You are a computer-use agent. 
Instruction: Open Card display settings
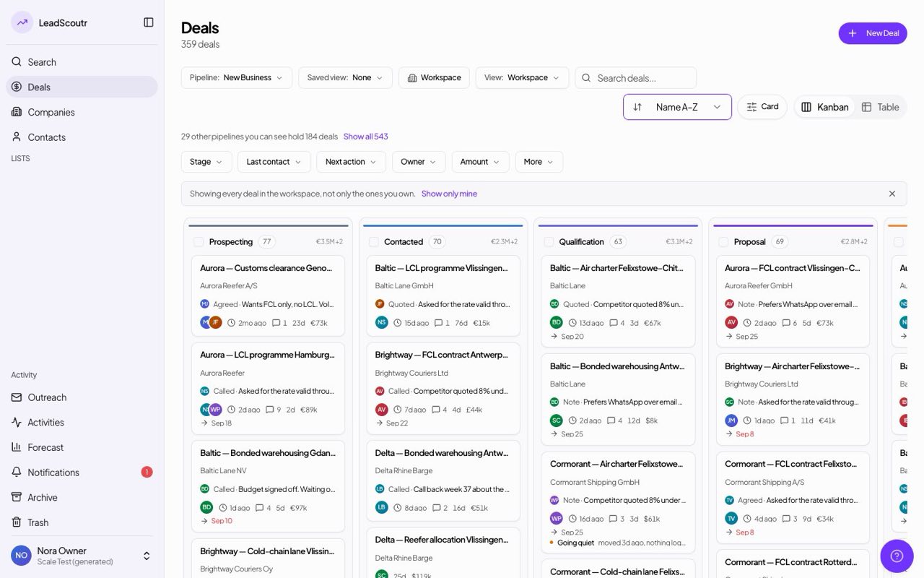click(x=762, y=107)
